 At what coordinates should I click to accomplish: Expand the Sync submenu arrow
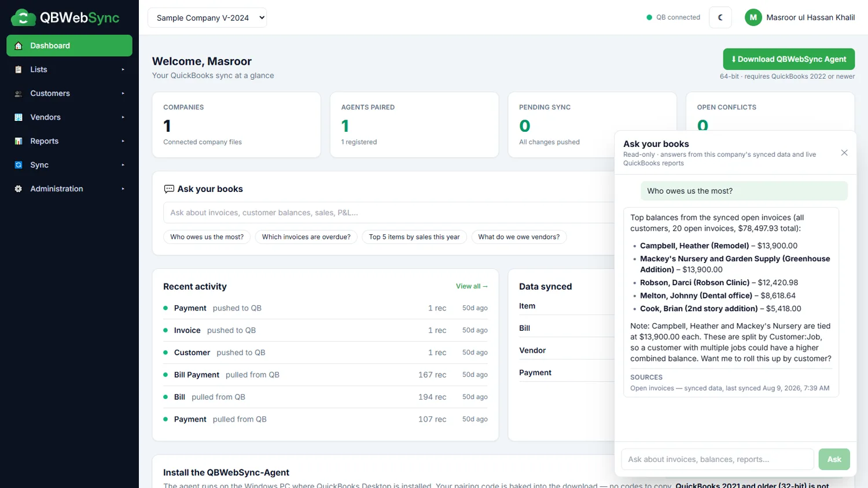[123, 165]
